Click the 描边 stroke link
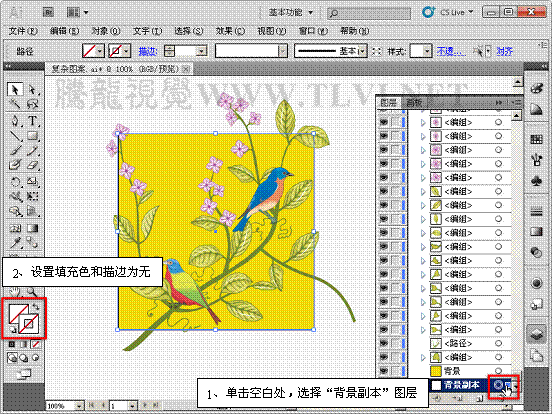The image size is (553, 414). point(147,51)
